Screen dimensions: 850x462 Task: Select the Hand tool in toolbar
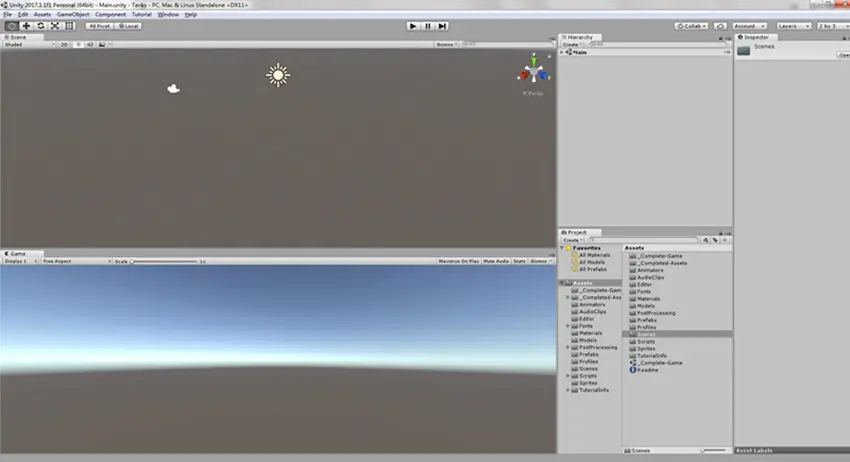(12, 26)
